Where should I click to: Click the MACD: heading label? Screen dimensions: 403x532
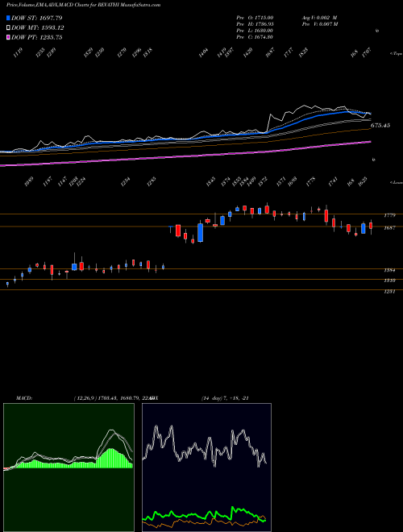coord(23,398)
